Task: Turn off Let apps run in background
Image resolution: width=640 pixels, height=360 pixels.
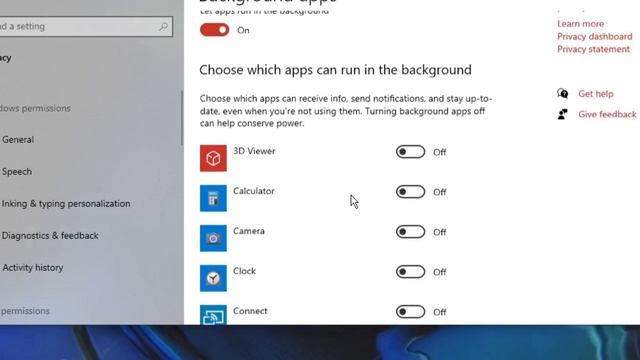Action: coord(215,30)
